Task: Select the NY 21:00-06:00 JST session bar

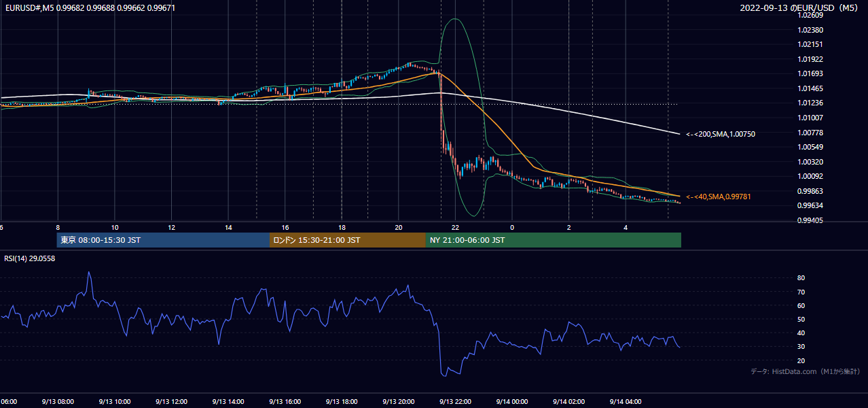Action: pos(554,240)
